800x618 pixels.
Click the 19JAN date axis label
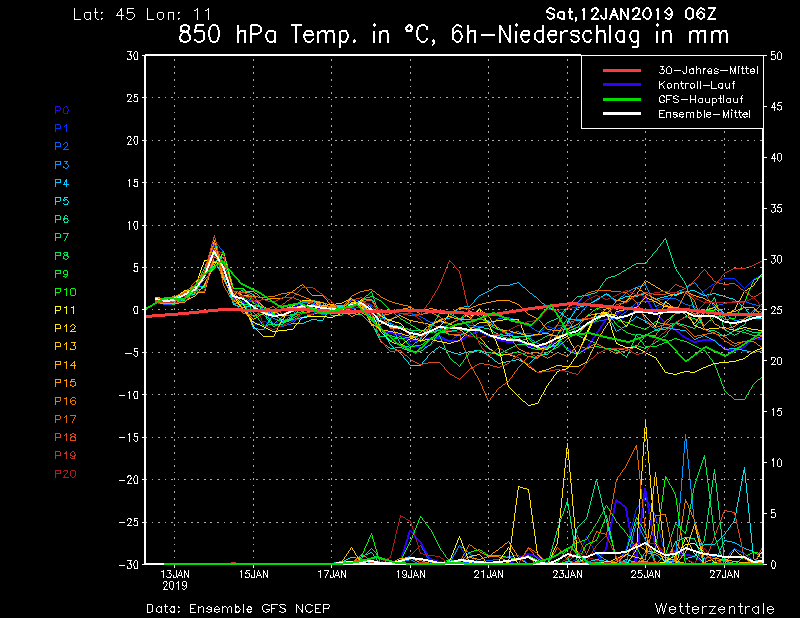coord(411,574)
